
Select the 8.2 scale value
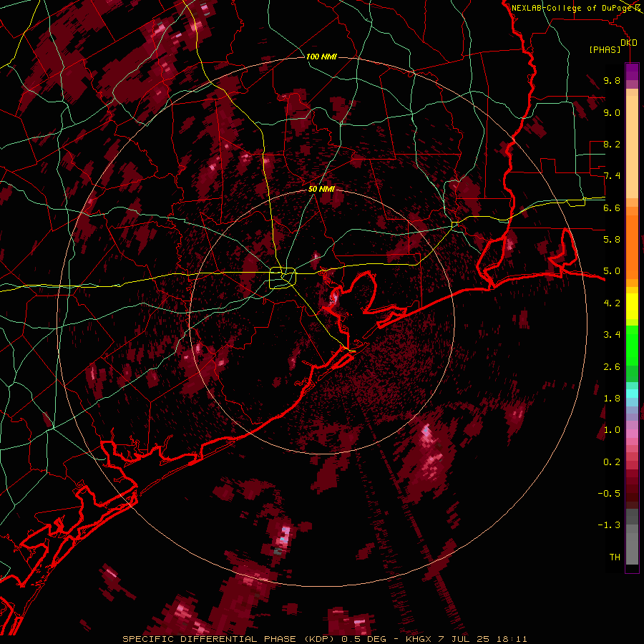(612, 144)
